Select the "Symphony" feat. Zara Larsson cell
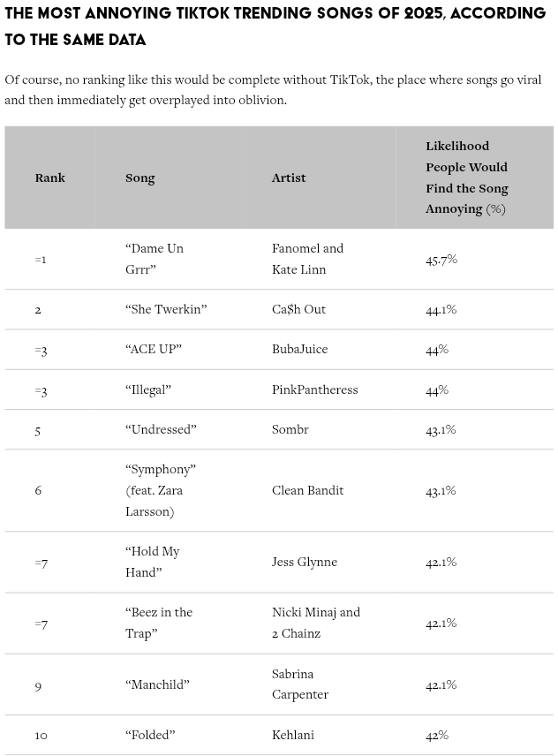This screenshot has width=558, height=756. tap(160, 490)
